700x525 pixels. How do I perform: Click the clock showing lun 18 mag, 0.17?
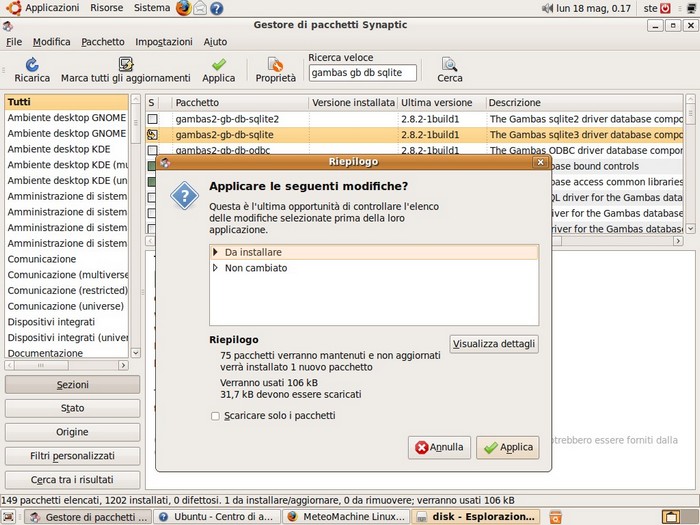click(x=593, y=8)
